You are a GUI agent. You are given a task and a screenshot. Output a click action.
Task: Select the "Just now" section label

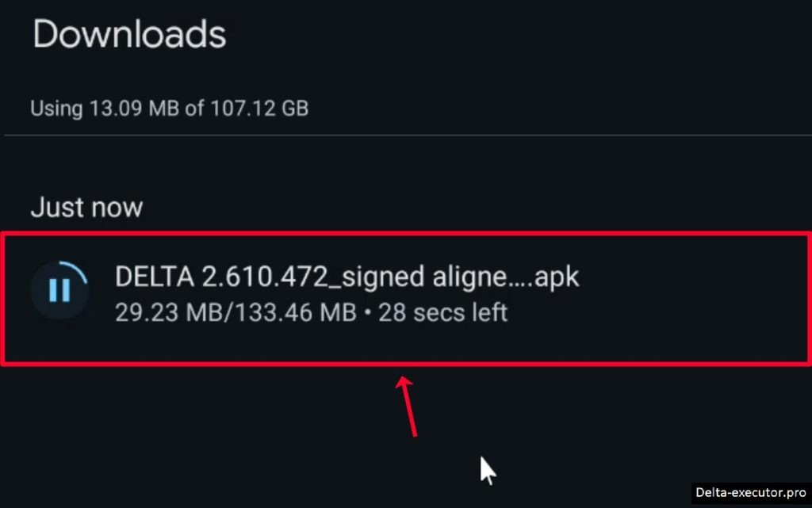click(86, 208)
